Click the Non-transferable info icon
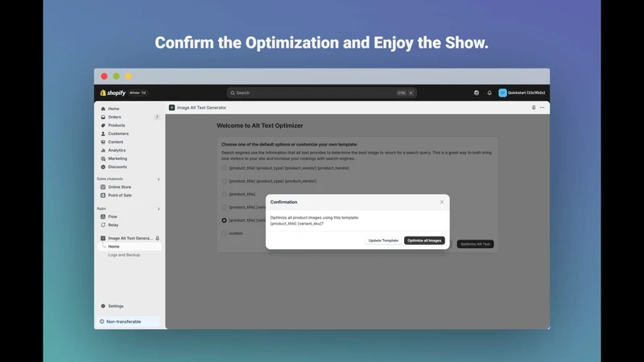This screenshot has height=362, width=644. (x=102, y=322)
